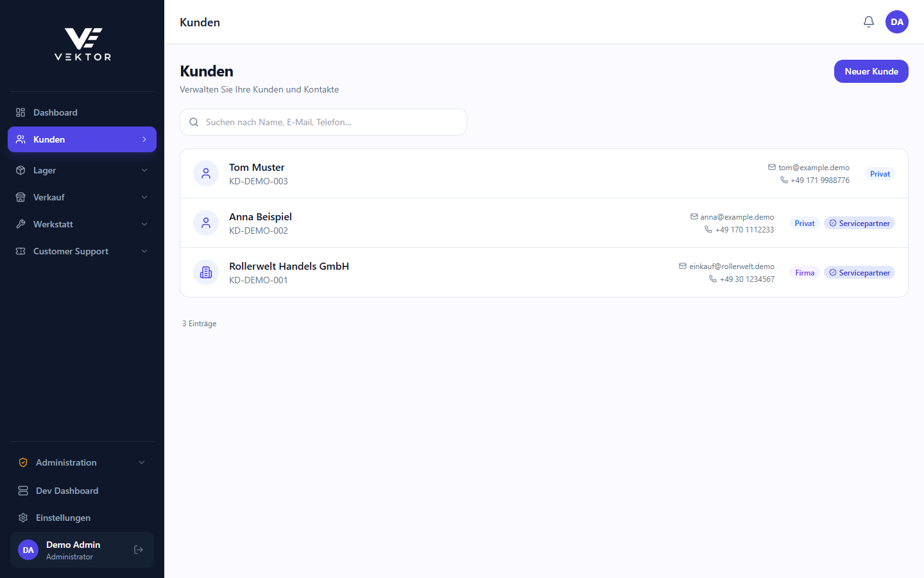Click the Dev Dashboard server icon
The height and width of the screenshot is (578, 924).
[23, 491]
